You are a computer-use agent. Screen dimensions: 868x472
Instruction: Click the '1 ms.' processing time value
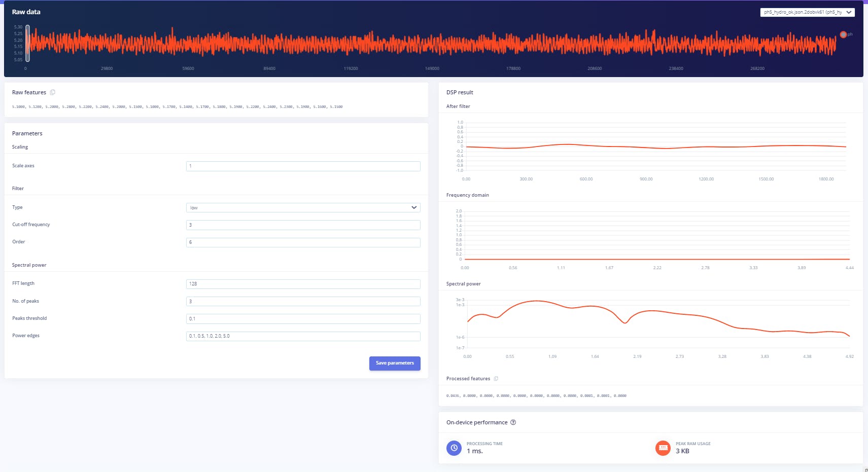pos(475,451)
